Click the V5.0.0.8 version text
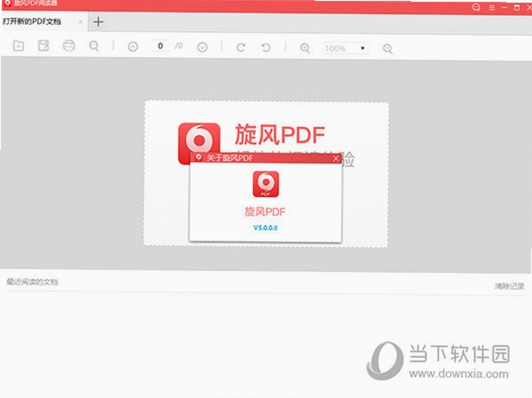Image resolution: width=532 pixels, height=398 pixels. click(x=266, y=228)
